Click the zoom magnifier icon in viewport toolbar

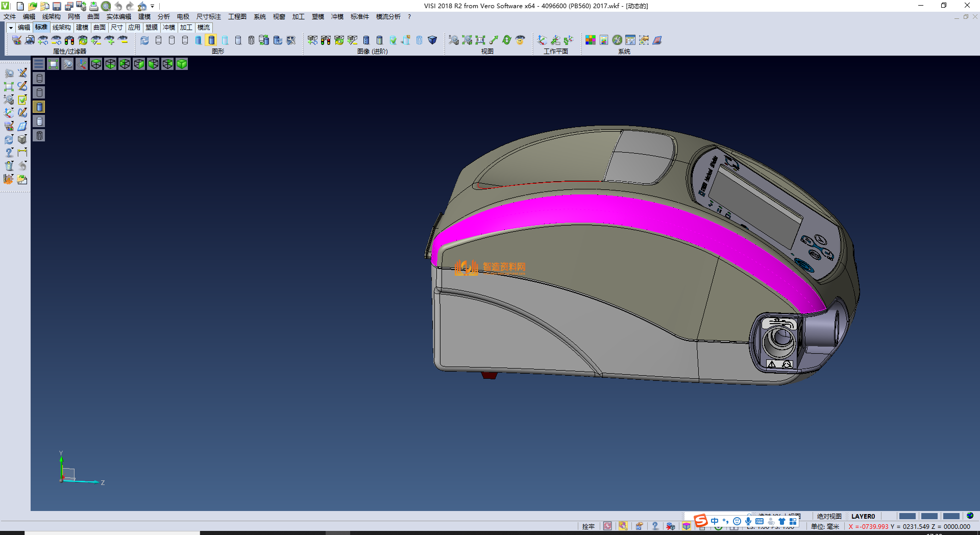[x=67, y=64]
